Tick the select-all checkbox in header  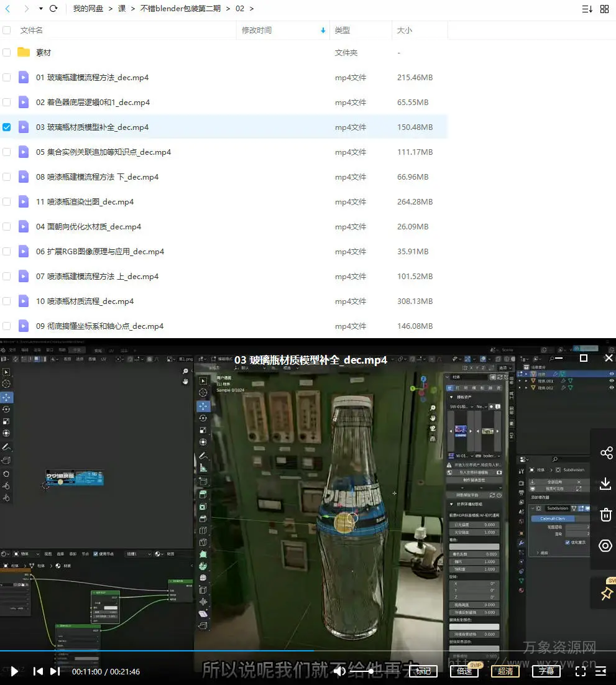(x=7, y=30)
